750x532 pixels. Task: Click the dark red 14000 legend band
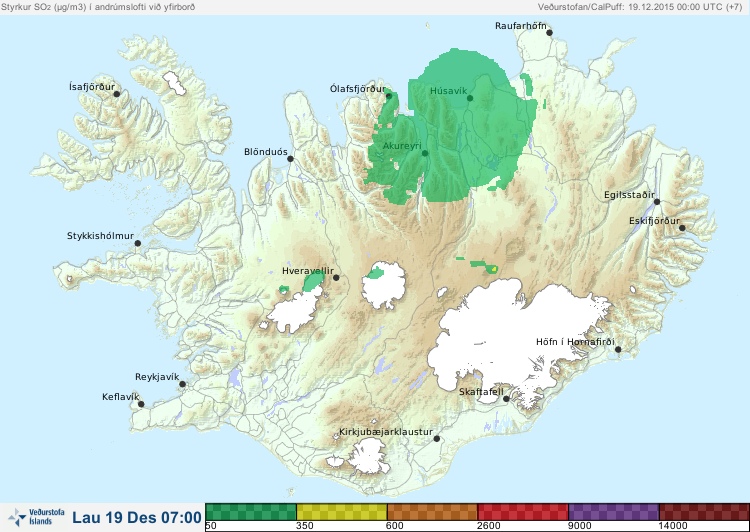click(x=704, y=512)
